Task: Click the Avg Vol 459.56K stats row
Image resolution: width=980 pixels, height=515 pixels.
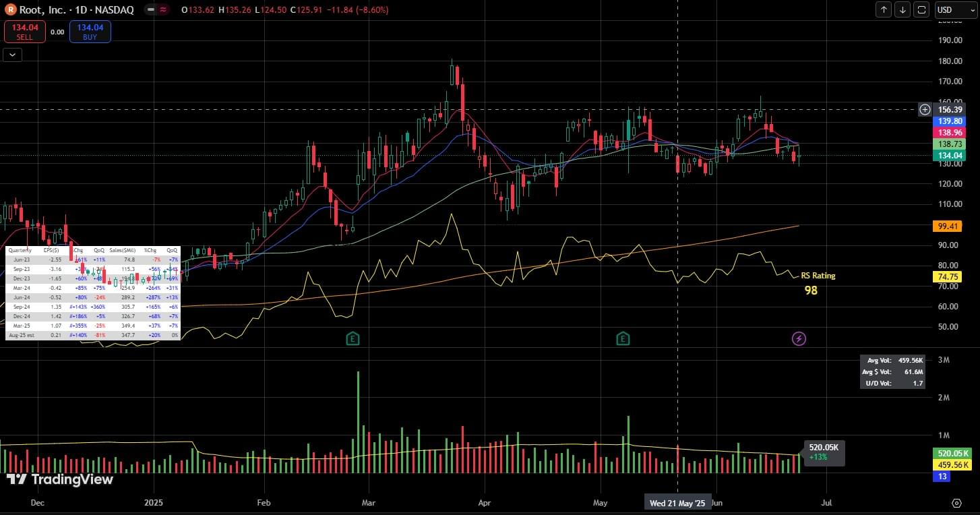Action: [x=892, y=360]
